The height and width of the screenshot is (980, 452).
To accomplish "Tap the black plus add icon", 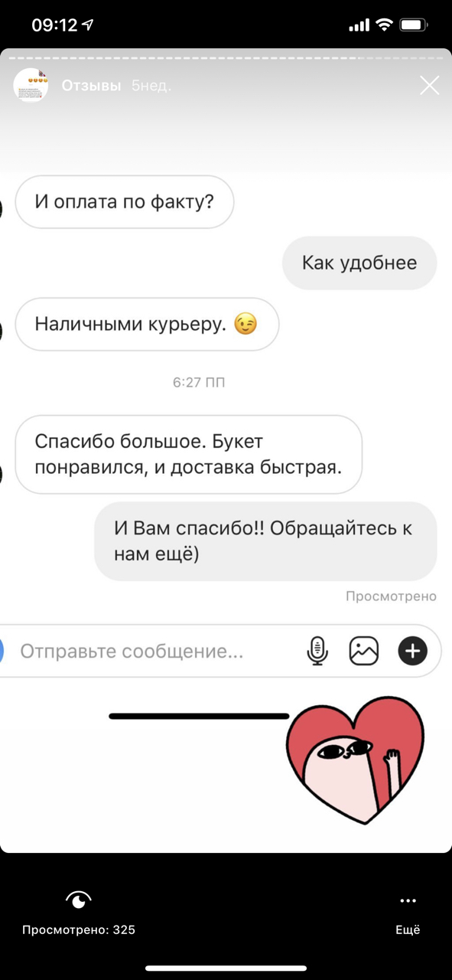I will pos(412,651).
